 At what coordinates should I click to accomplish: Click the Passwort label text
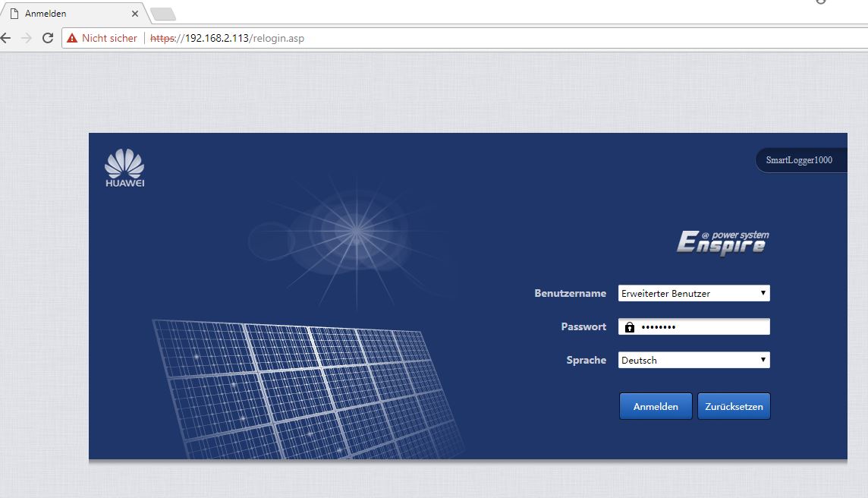[x=583, y=327]
